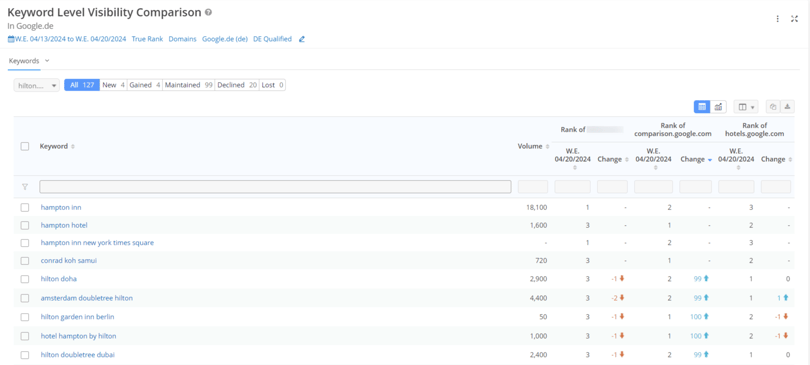This screenshot has height=365, width=810.
Task: Filter to Declined 20 keywords
Action: click(x=237, y=85)
